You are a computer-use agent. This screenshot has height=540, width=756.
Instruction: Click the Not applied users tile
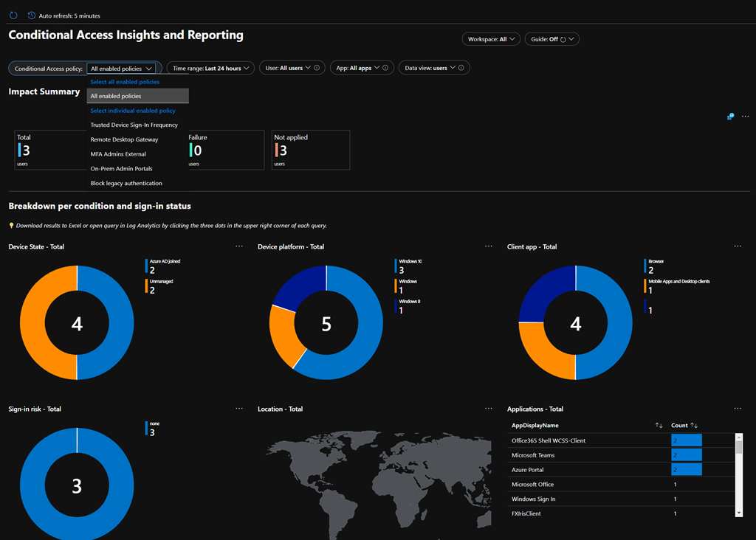(310, 150)
